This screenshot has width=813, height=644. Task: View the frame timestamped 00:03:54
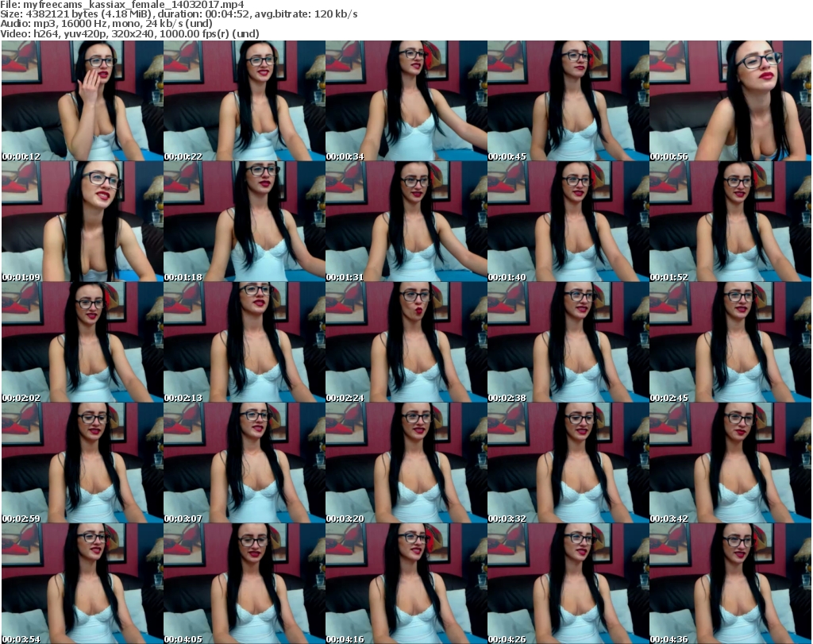83,584
